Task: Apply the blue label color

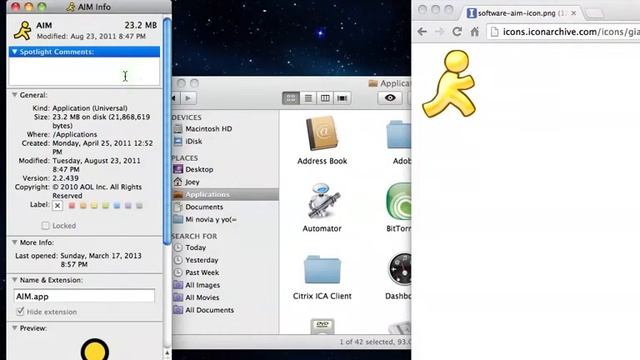Action: [x=117, y=206]
